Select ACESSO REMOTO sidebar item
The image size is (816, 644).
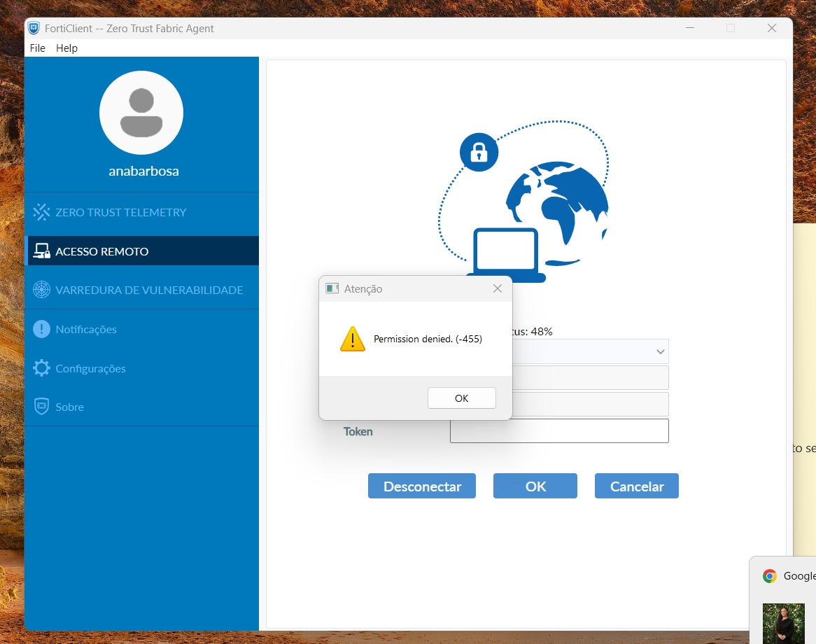pyautogui.click(x=141, y=251)
